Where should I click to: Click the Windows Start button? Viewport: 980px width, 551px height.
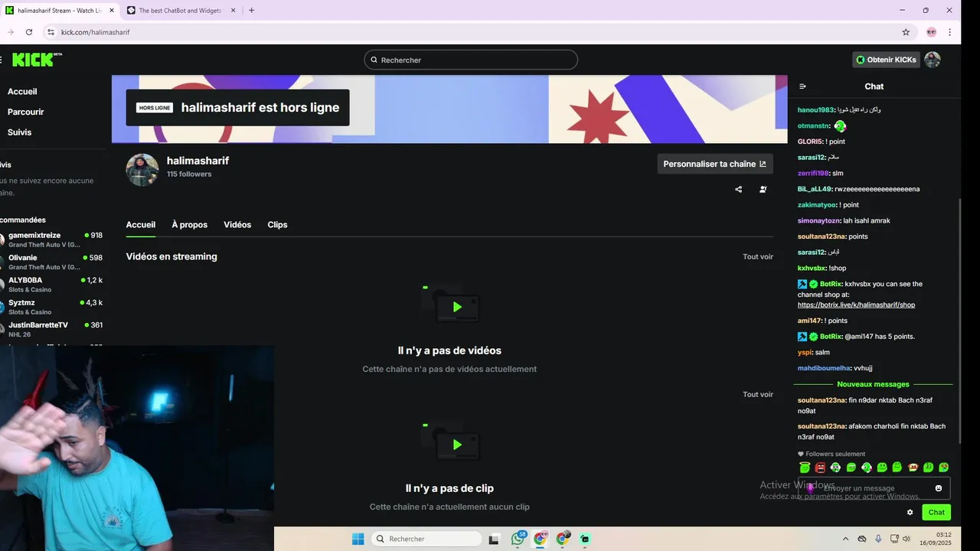(x=358, y=539)
